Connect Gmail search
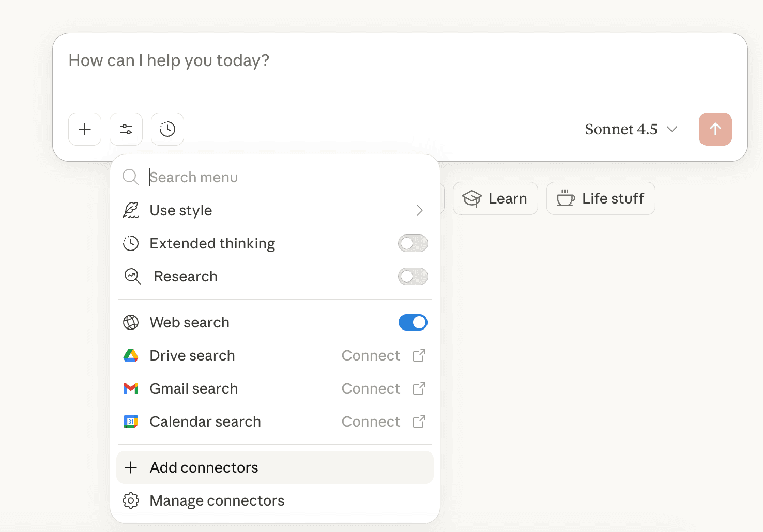This screenshot has width=763, height=532. [383, 388]
